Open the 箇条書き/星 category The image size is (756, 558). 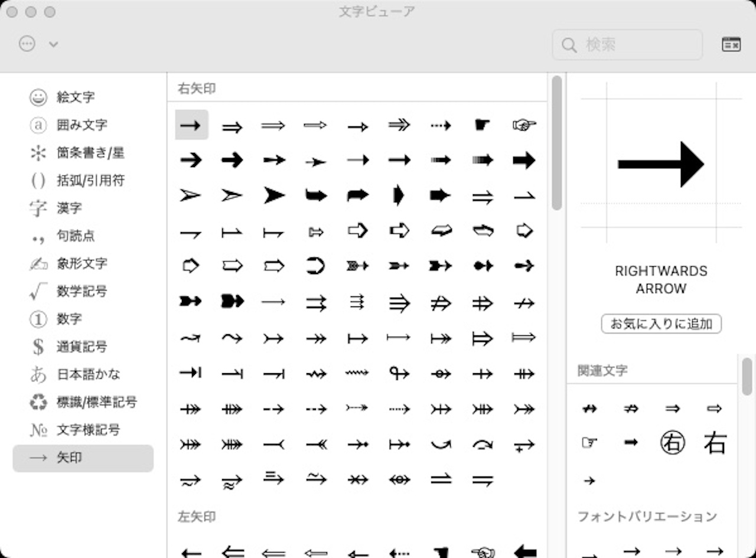[x=83, y=152]
